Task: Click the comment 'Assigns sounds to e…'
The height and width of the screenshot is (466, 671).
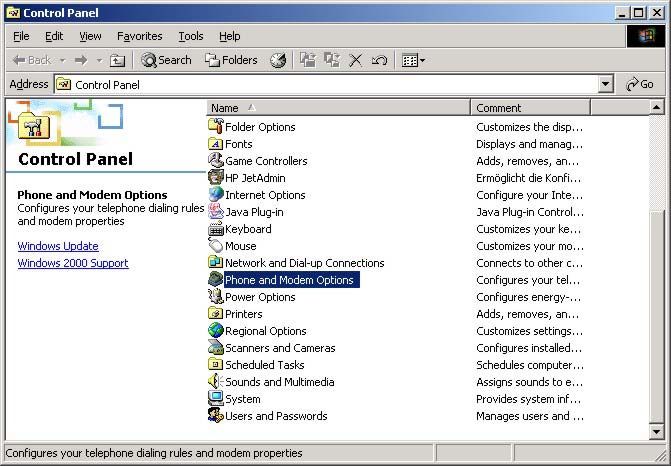Action: pyautogui.click(x=529, y=382)
